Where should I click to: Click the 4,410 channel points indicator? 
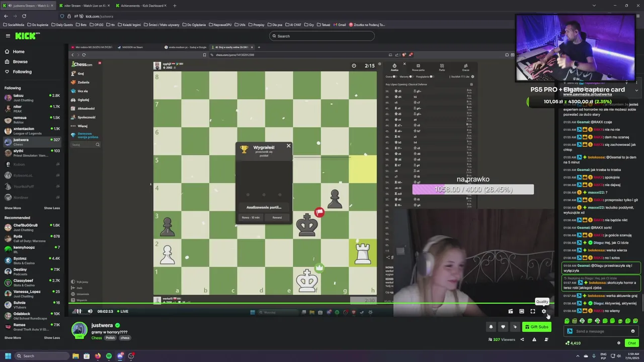573,343
